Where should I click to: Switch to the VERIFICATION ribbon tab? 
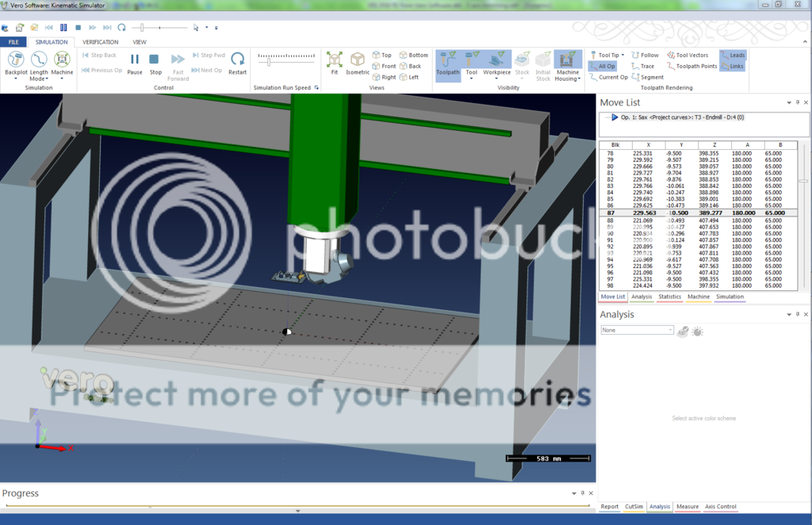[x=100, y=42]
